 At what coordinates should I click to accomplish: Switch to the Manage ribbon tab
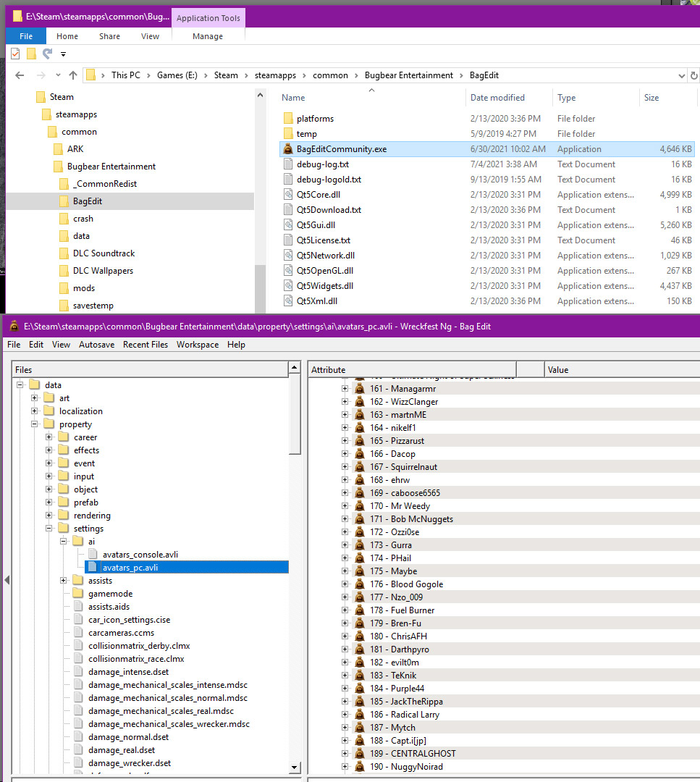(x=208, y=36)
